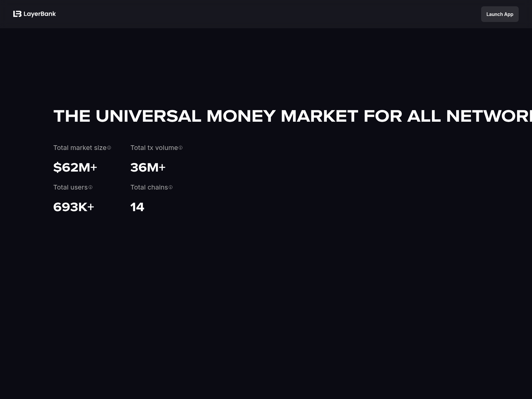Screen dimensions: 532x399
Task: Click the word MARKET in the headline
Action: 319,116
